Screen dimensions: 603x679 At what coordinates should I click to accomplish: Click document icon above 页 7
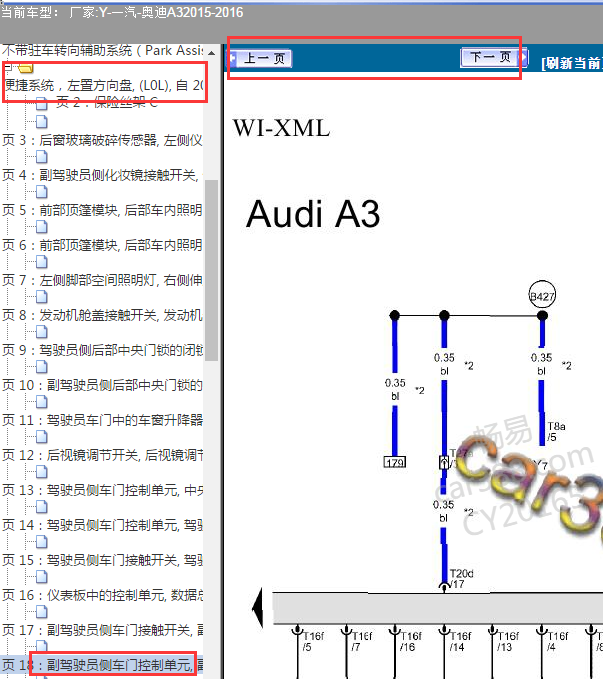pos(42,262)
